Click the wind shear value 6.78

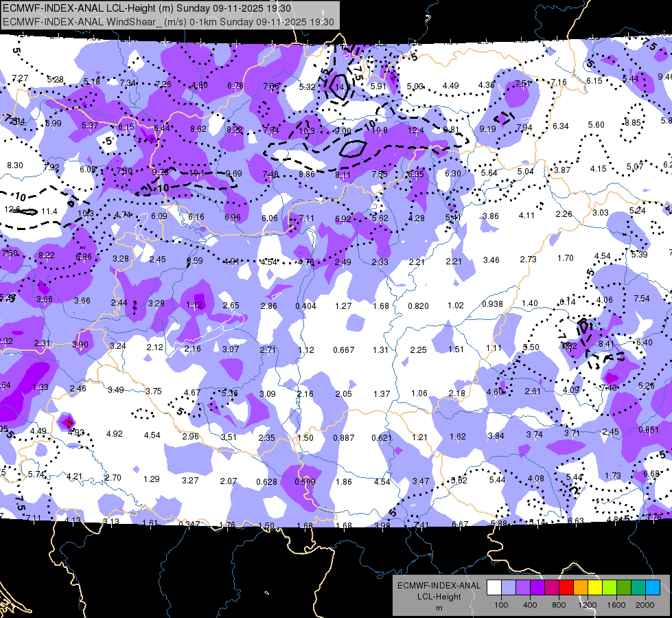pos(235,86)
